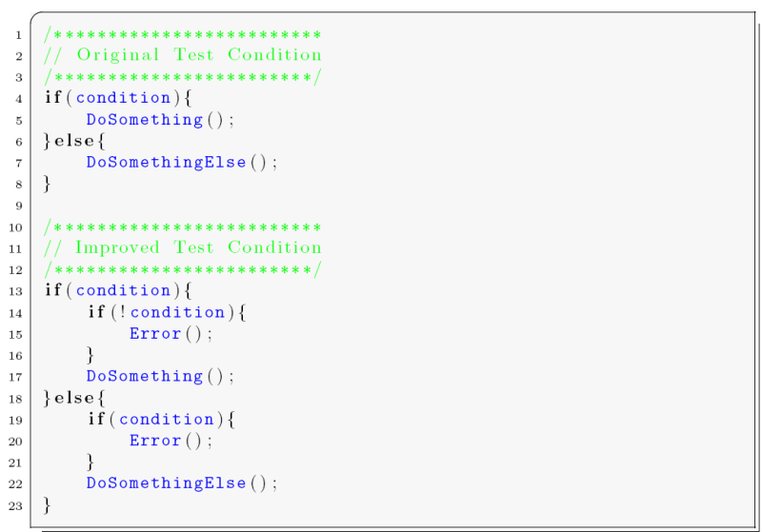Click the asterisk comment row on line 10
762x532 pixels.
pos(182,227)
